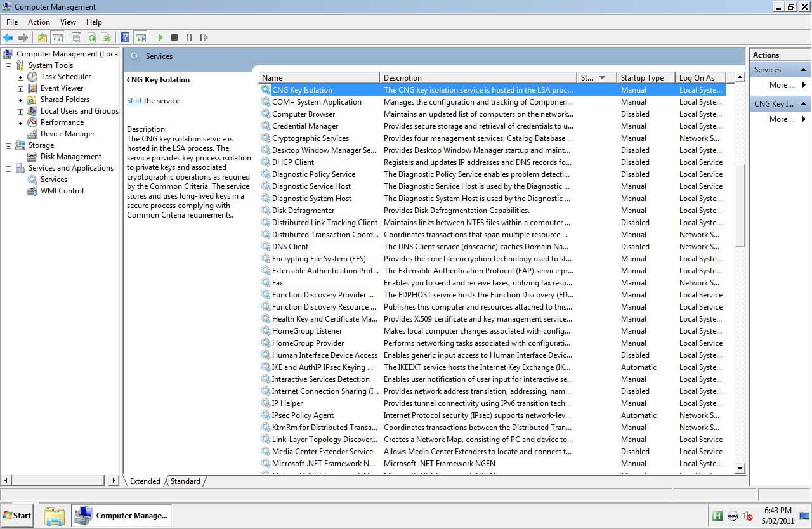Switch to the Extended tab

(x=145, y=481)
